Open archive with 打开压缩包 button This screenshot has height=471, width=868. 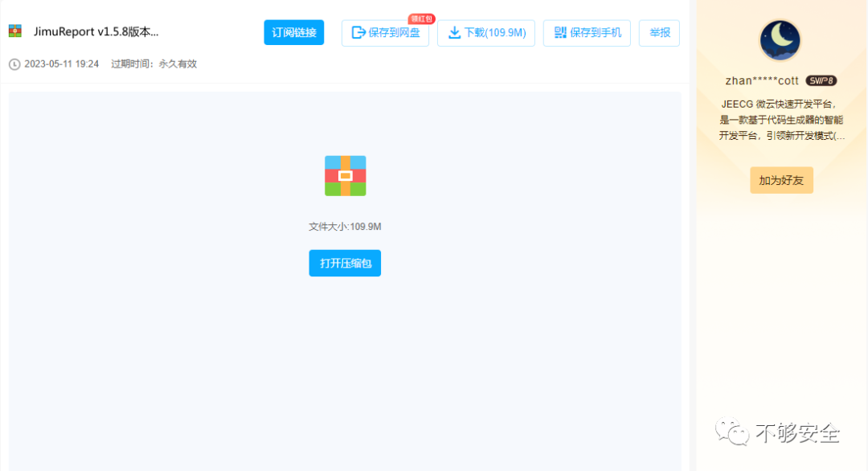(345, 263)
